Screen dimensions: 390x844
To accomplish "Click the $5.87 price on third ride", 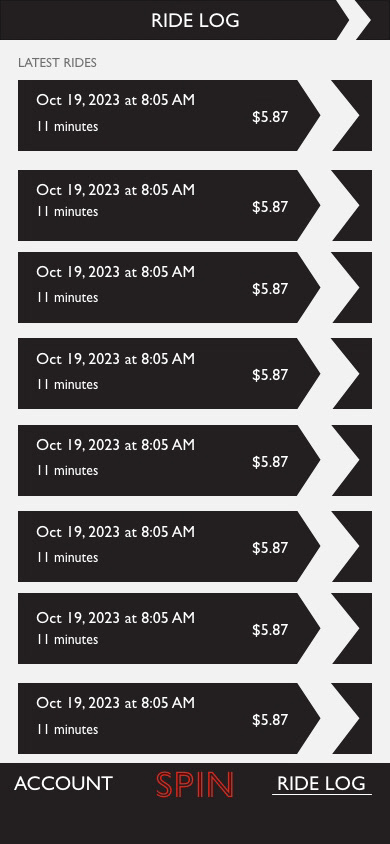I will 270,289.
